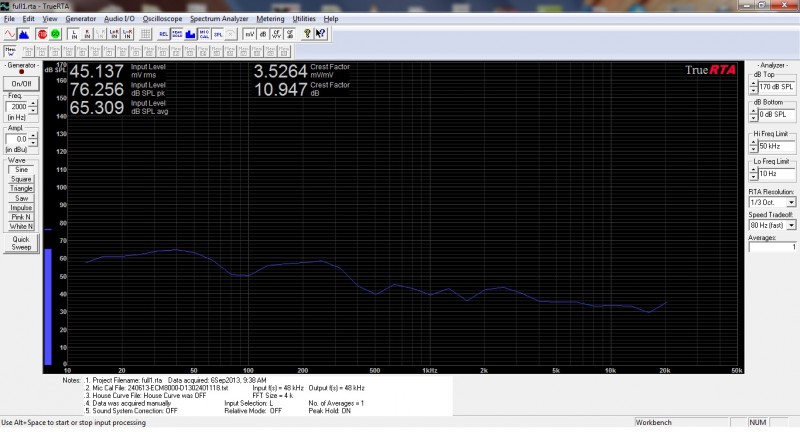Select left input with L IN icon
This screenshot has height=432, width=800.
[x=74, y=34]
